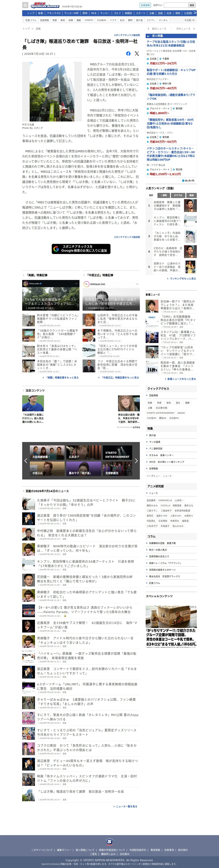
Task: Switch ranking to 一週間 tab
Action: (163, 195)
